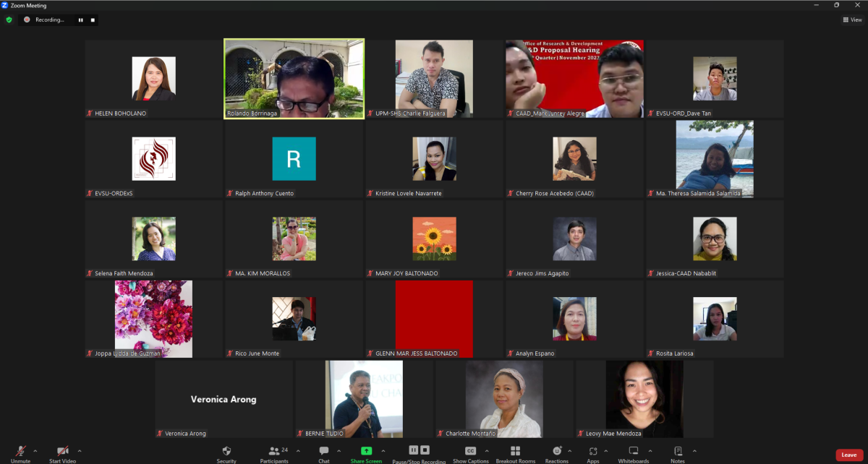The width and height of the screenshot is (868, 464).
Task: Stop the recording from top indicator
Action: pos(93,20)
